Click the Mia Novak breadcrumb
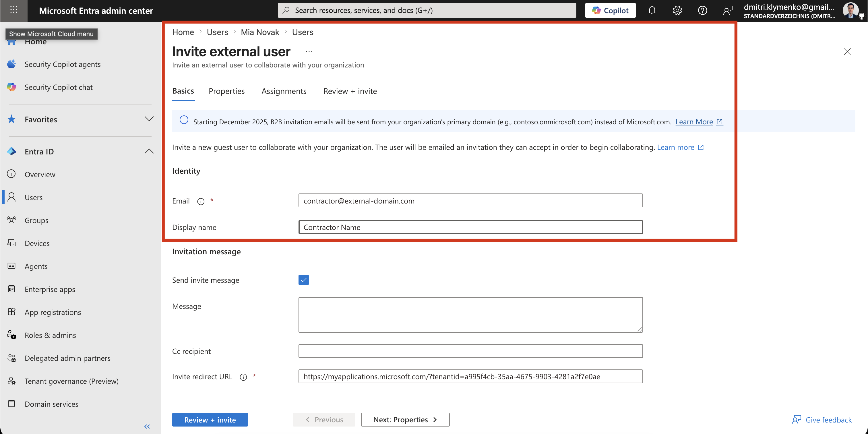 (260, 32)
